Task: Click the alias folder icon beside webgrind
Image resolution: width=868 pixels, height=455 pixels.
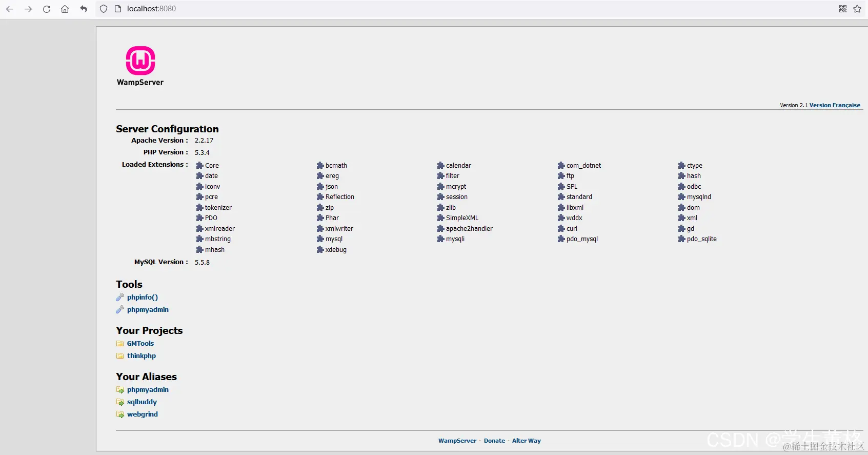Action: point(120,414)
